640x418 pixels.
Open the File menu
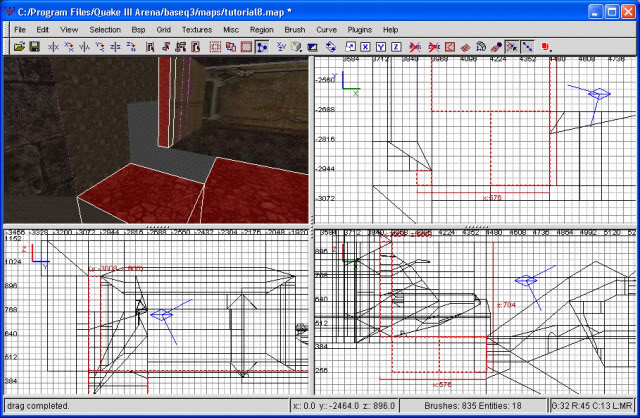click(x=20, y=30)
